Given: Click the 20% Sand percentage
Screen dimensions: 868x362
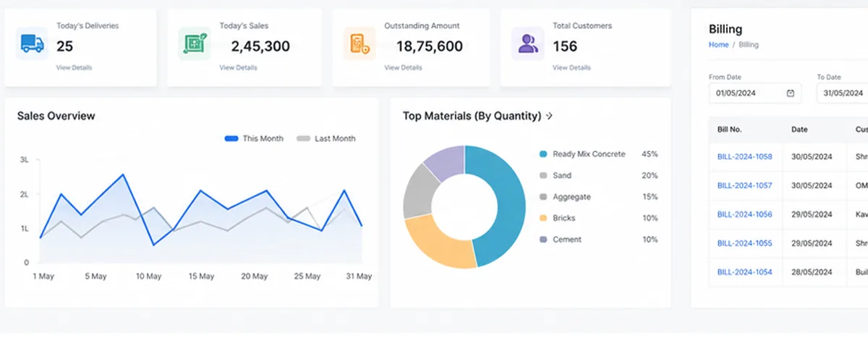Looking at the screenshot, I should coord(650,175).
